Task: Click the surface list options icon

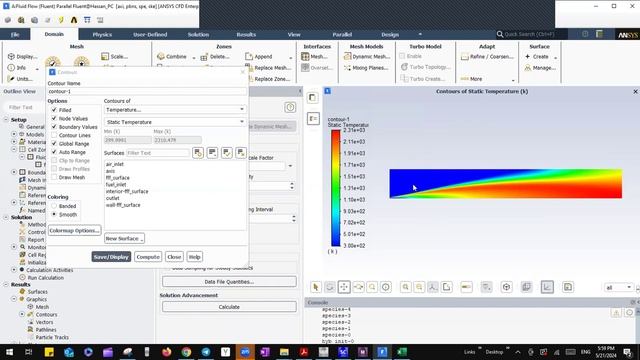Action: pos(212,153)
